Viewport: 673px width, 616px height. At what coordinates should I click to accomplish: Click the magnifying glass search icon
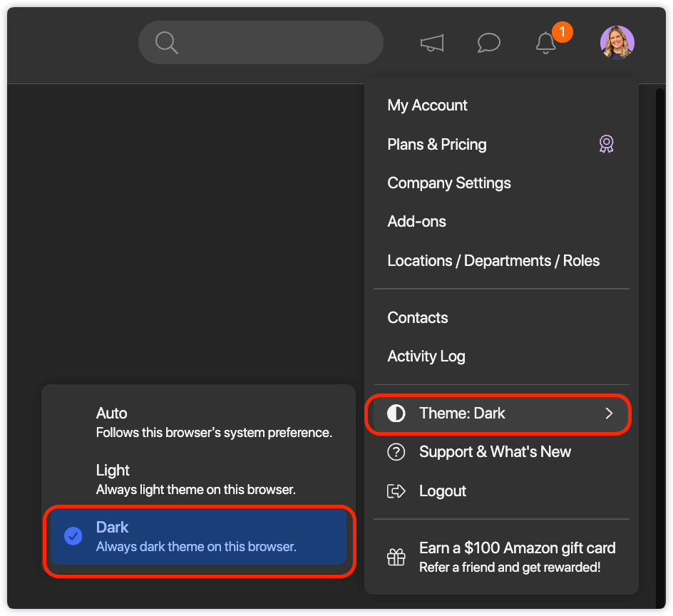click(166, 43)
